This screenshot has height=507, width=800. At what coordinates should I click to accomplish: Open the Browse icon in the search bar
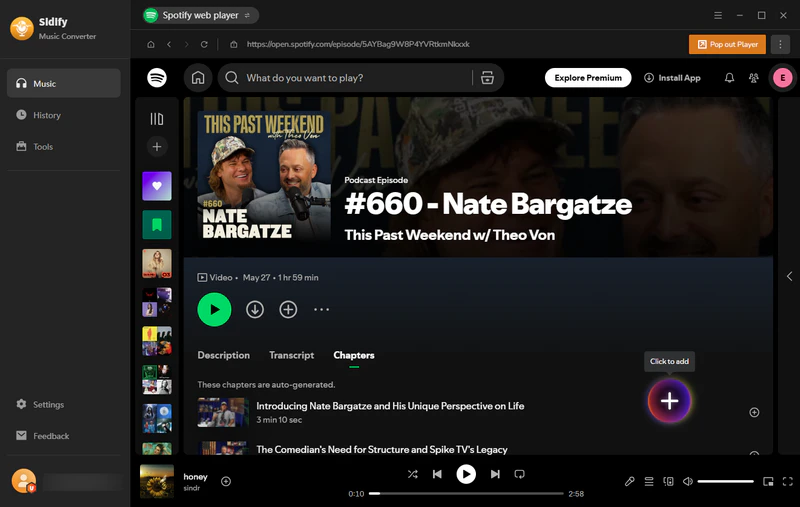pyautogui.click(x=487, y=78)
